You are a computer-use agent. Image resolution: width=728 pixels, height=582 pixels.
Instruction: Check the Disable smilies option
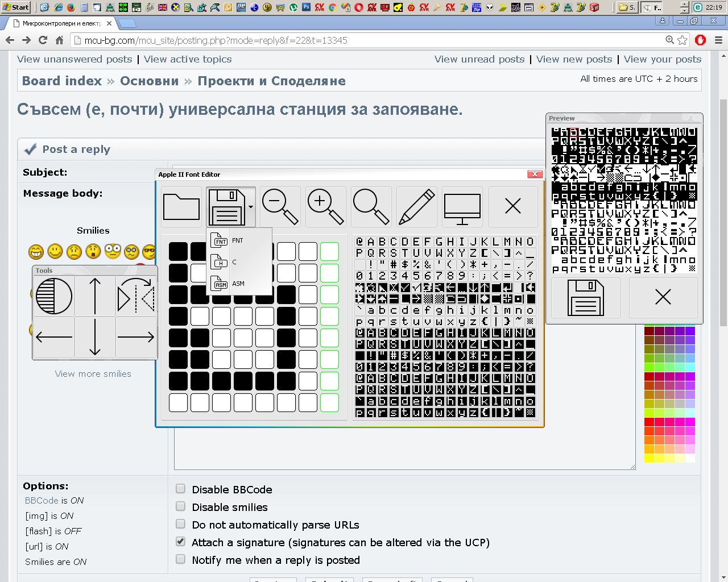180,506
